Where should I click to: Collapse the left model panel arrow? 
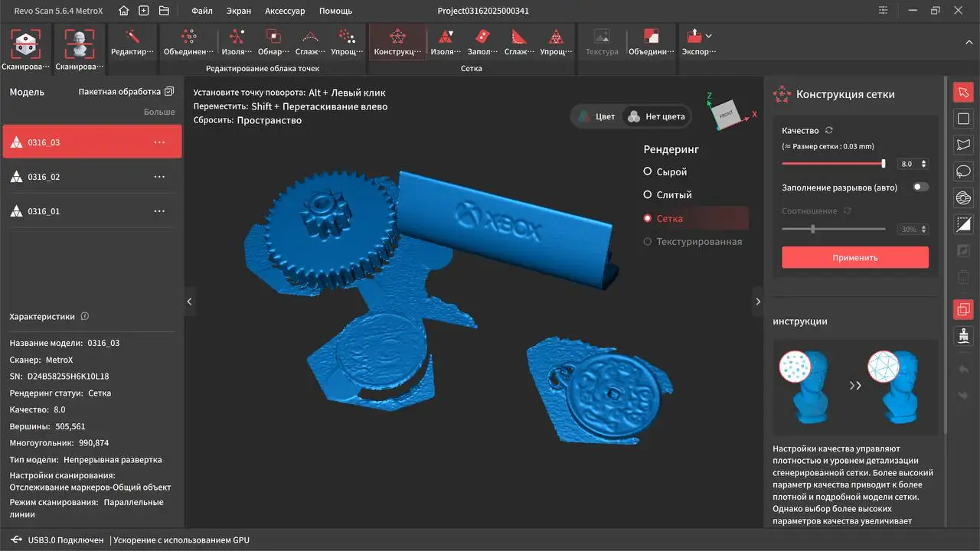pyautogui.click(x=190, y=302)
